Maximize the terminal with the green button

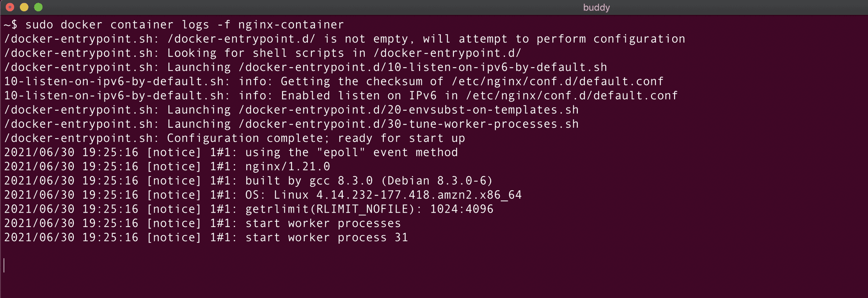(x=38, y=7)
